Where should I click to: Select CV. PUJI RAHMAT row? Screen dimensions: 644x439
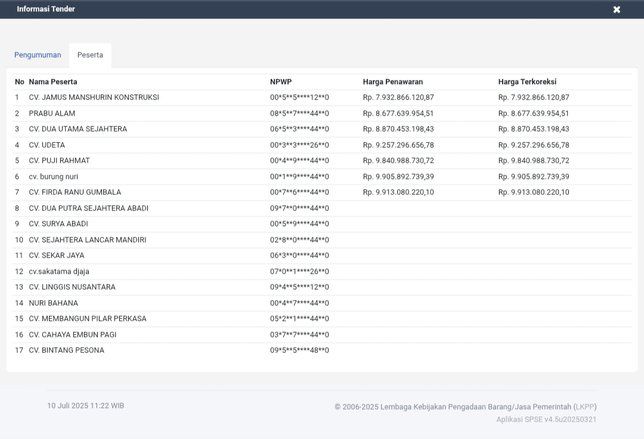click(59, 160)
